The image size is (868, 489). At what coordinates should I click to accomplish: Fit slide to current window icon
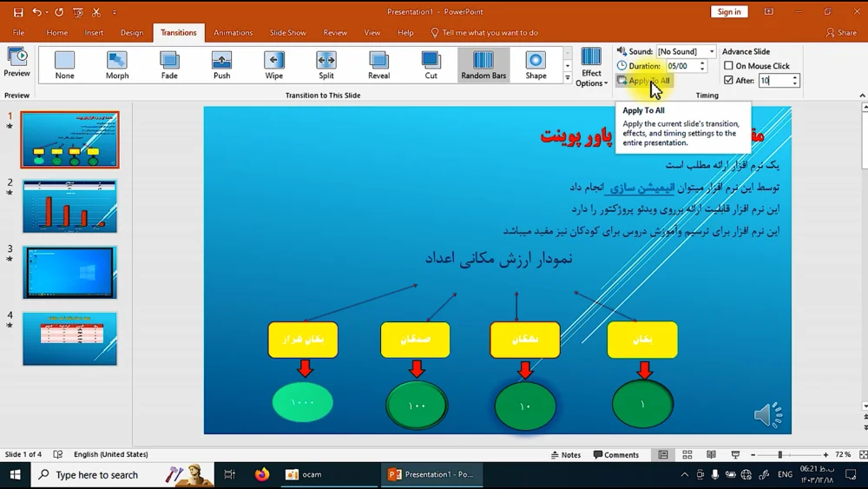click(863, 454)
